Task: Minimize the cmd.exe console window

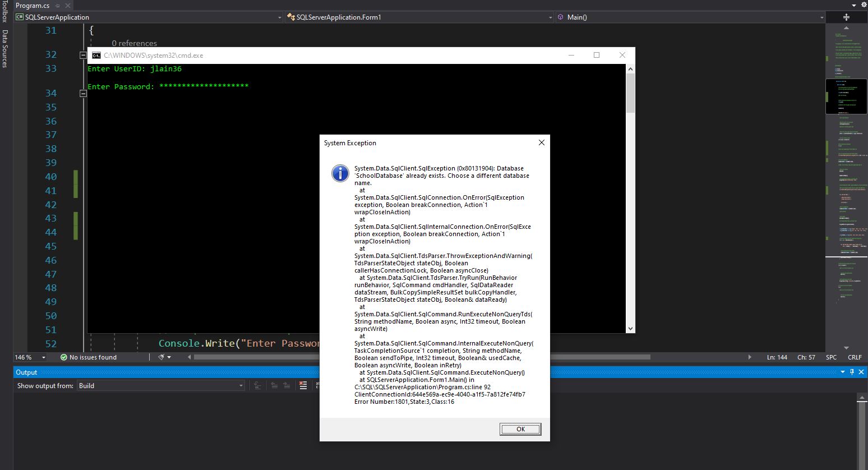Action: [571, 55]
